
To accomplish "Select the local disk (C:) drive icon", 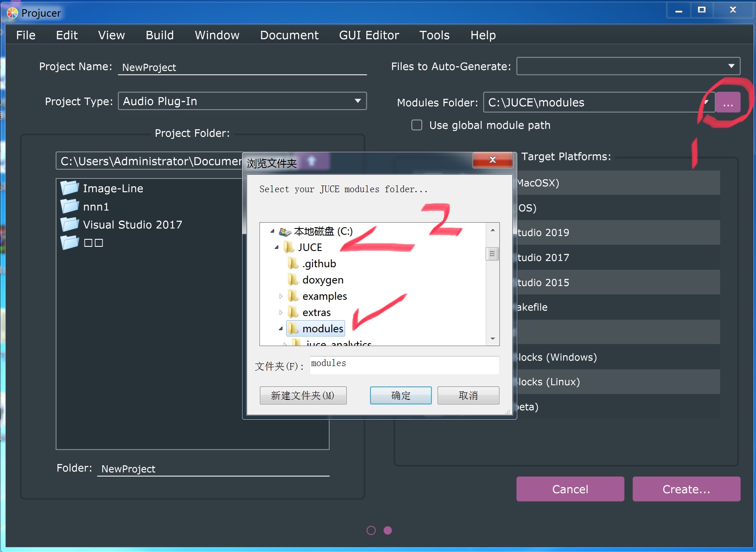I will (285, 231).
